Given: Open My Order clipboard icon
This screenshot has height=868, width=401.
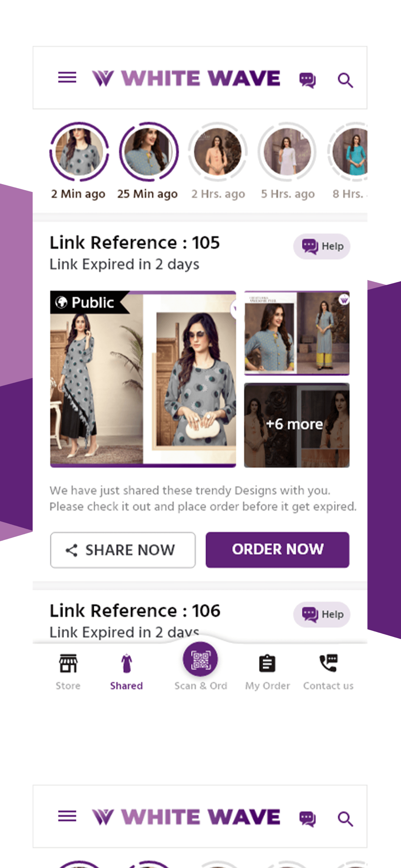Looking at the screenshot, I should [267, 663].
